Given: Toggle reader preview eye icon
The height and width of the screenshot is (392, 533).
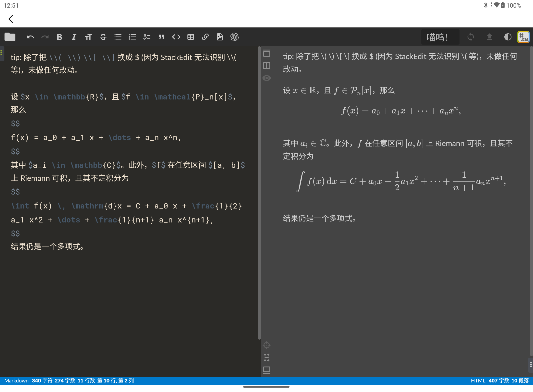Looking at the screenshot, I should tap(266, 78).
